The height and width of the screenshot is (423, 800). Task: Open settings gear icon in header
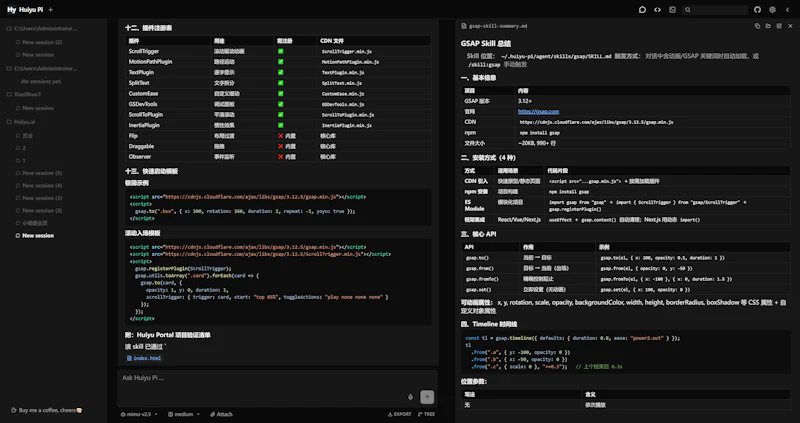(x=772, y=10)
